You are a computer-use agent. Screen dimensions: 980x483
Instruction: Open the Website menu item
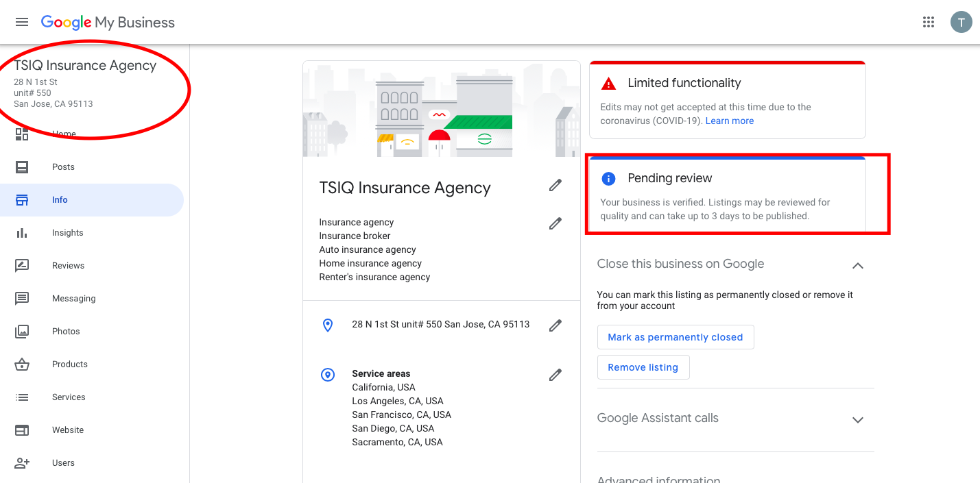pos(92,430)
